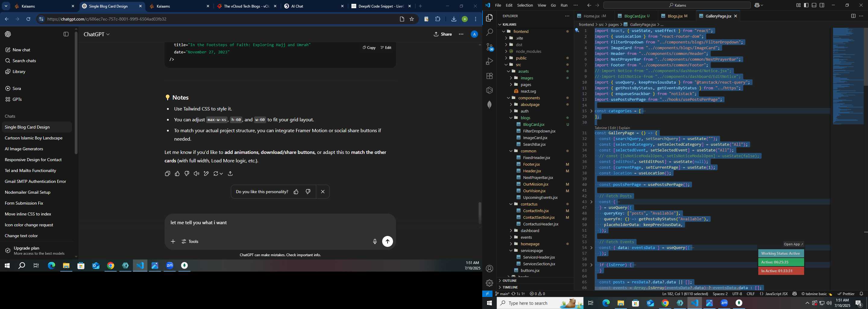Open Run and Debug view icon
868x309 pixels.
click(x=489, y=61)
